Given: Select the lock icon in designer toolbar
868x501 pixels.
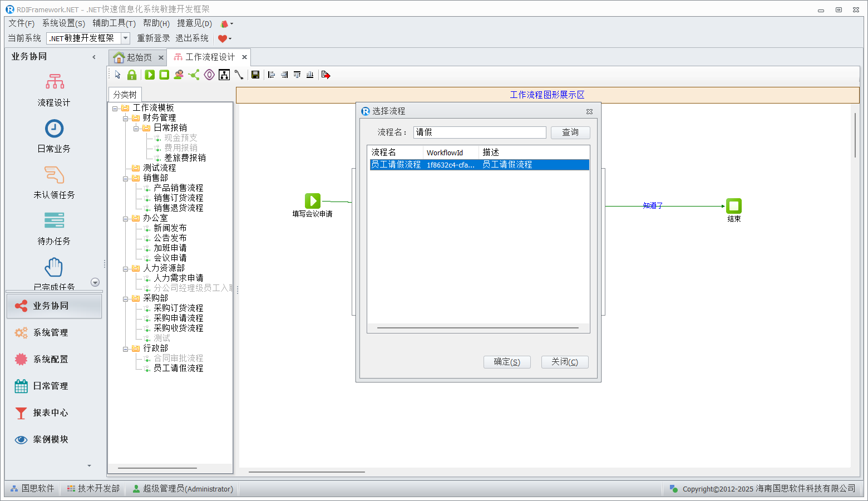Looking at the screenshot, I should point(132,75).
